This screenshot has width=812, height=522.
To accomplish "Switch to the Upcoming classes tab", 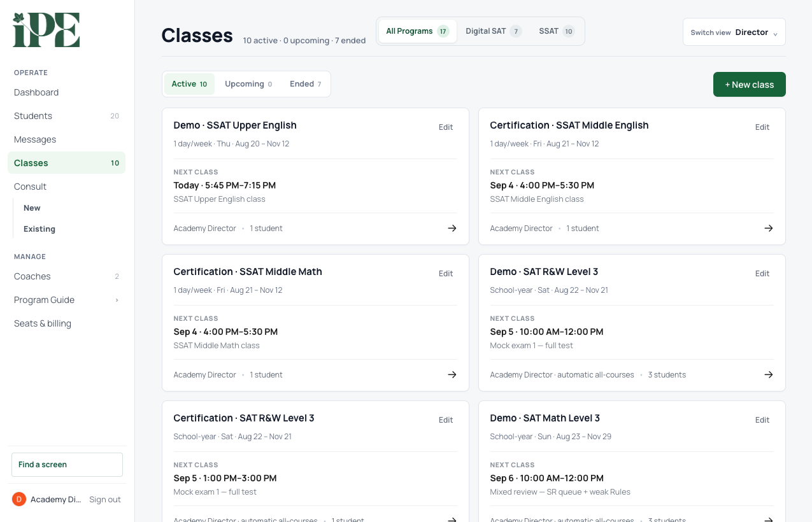I will point(248,84).
